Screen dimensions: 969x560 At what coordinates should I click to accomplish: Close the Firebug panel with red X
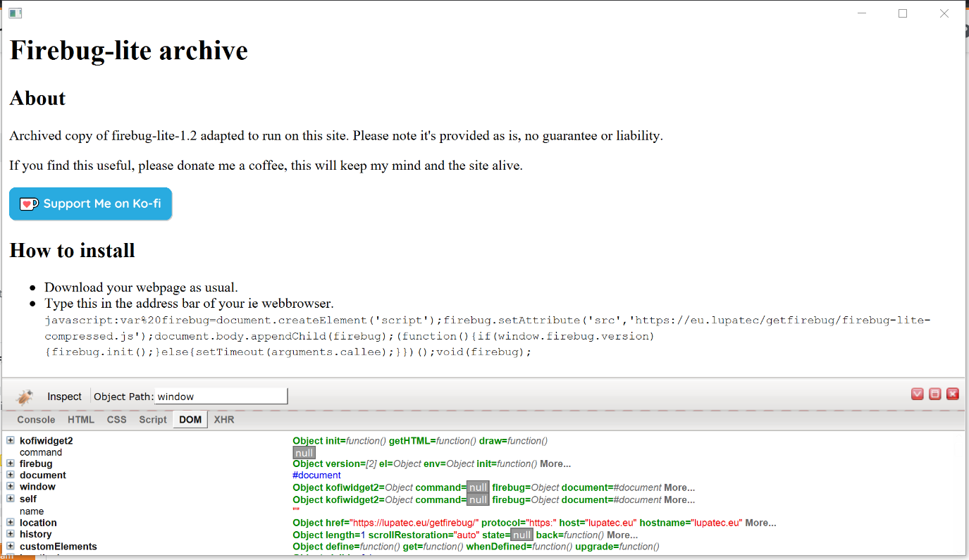(952, 394)
